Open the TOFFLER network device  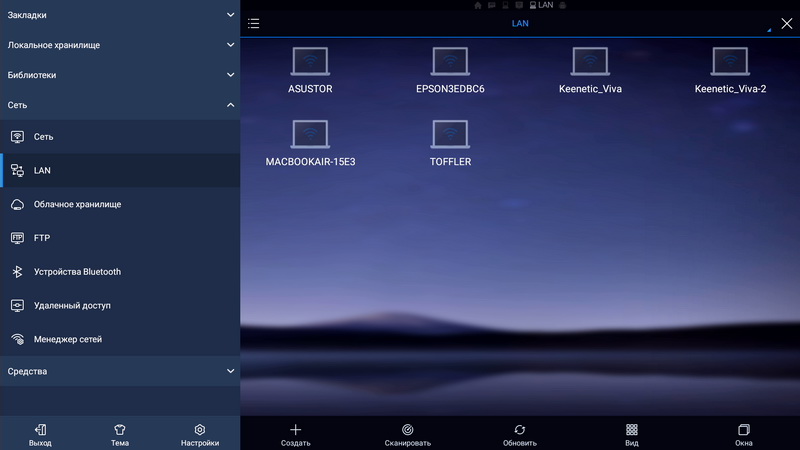(450, 135)
